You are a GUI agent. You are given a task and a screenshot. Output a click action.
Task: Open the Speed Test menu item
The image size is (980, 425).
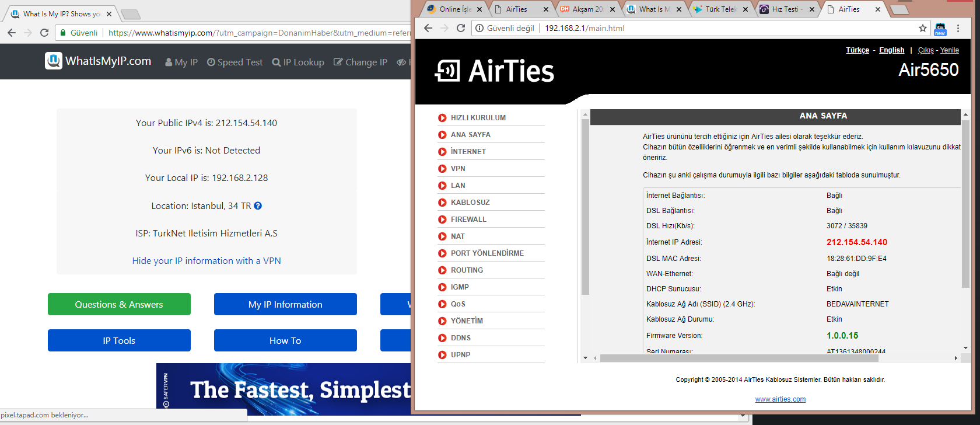coord(235,62)
